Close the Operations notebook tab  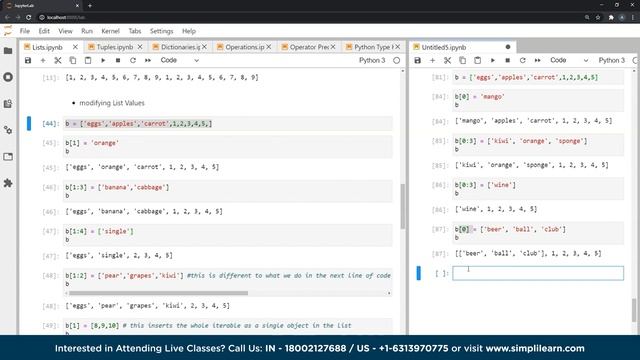pos(269,47)
